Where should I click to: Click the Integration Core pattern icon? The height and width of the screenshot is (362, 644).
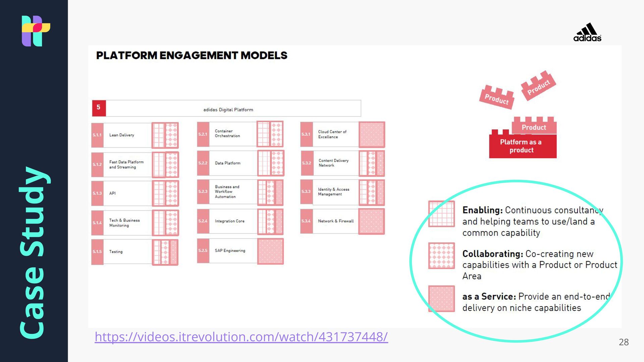pyautogui.click(x=270, y=222)
